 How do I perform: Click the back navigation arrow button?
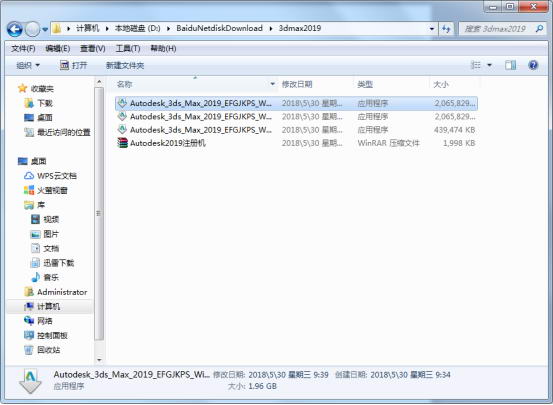tap(15, 29)
